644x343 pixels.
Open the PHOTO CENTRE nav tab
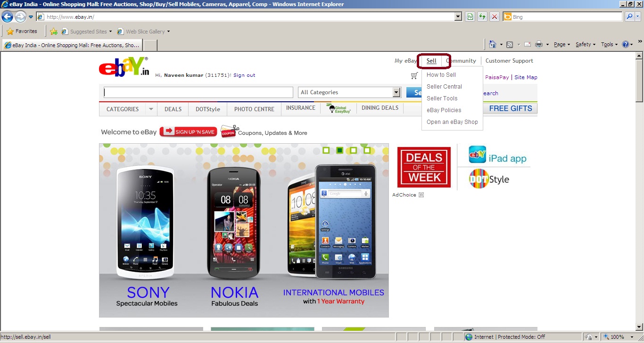[x=254, y=109]
